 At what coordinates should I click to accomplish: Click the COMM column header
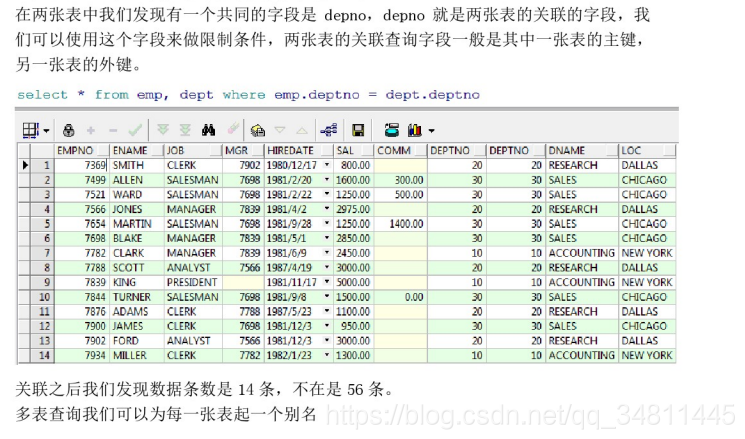click(x=401, y=151)
